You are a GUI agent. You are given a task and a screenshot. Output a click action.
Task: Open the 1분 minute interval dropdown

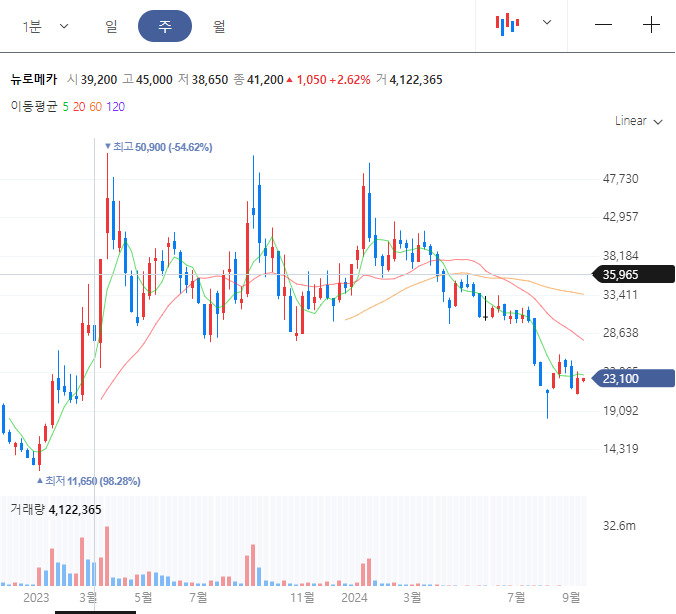click(45, 27)
